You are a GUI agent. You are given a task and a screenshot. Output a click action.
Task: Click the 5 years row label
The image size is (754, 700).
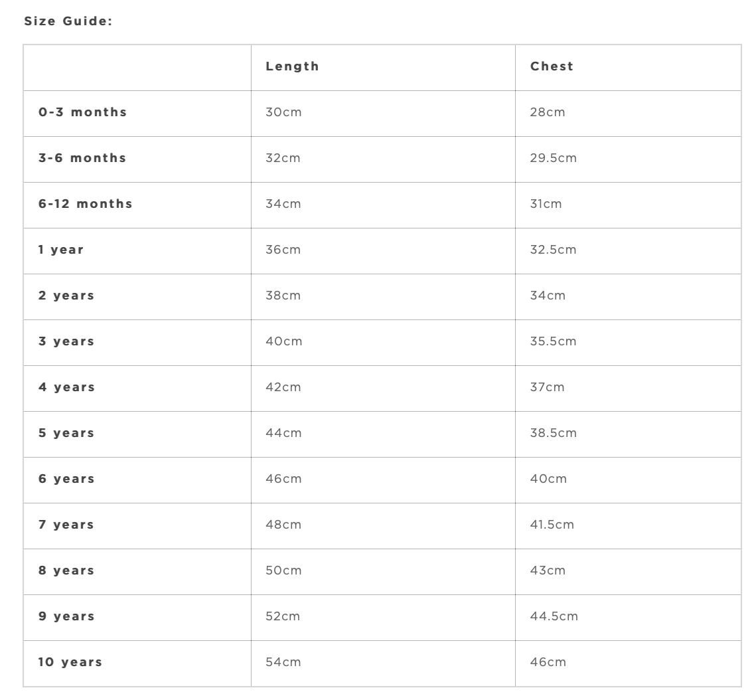point(66,433)
